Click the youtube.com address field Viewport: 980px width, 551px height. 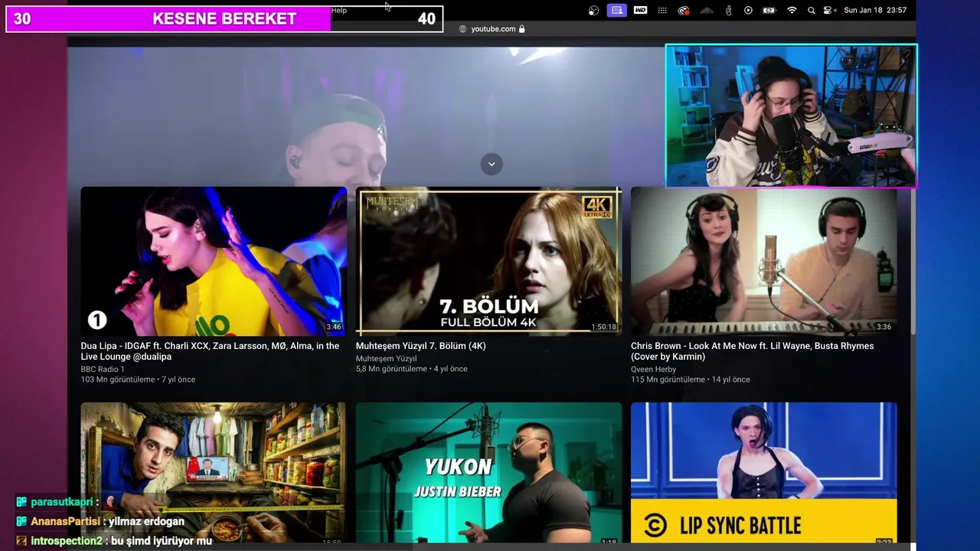(x=492, y=29)
